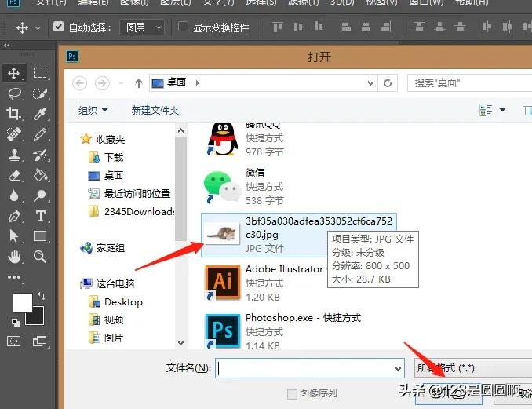Image resolution: width=532 pixels, height=409 pixels.
Task: Select 家庭组 in navigation pane
Action: (103, 248)
